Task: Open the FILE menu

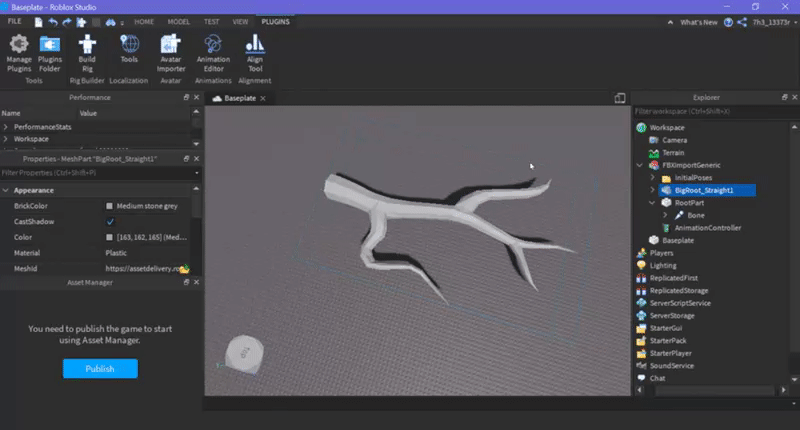Action: tap(14, 21)
